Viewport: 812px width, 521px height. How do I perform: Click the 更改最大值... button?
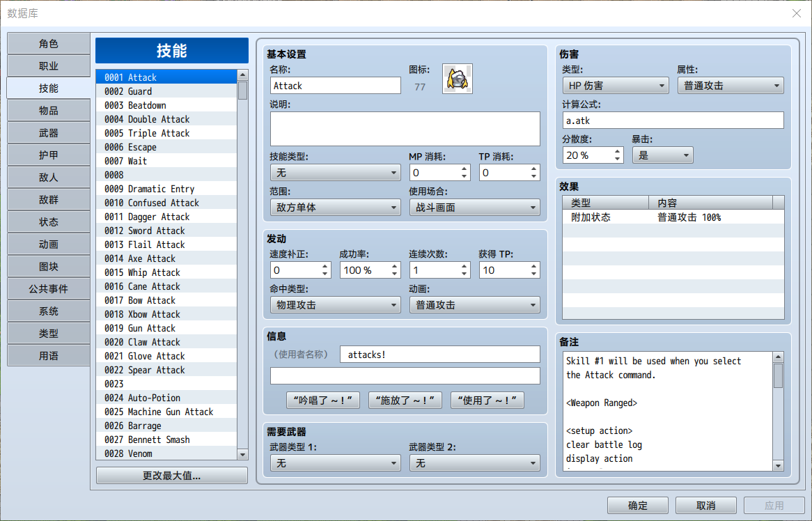click(172, 476)
